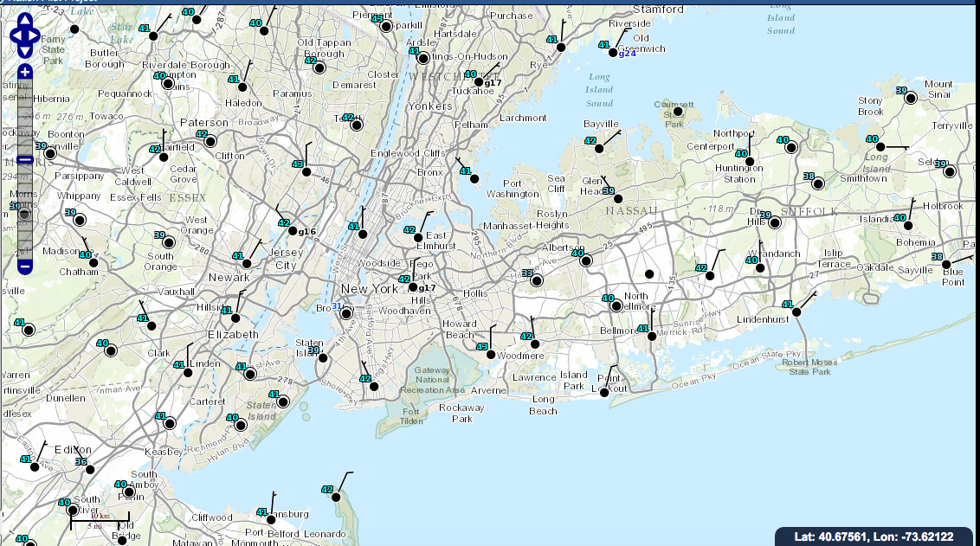Open the station reading 41 near Lindenhurst
980x546 pixels.
pos(796,312)
